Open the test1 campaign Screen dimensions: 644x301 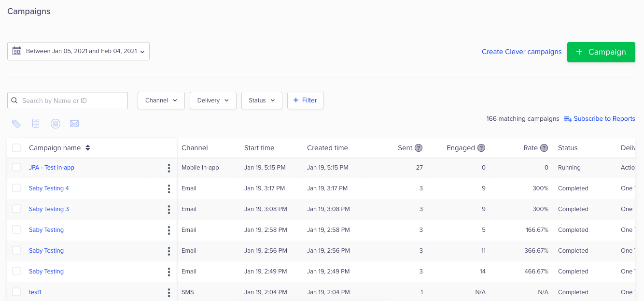(x=35, y=292)
